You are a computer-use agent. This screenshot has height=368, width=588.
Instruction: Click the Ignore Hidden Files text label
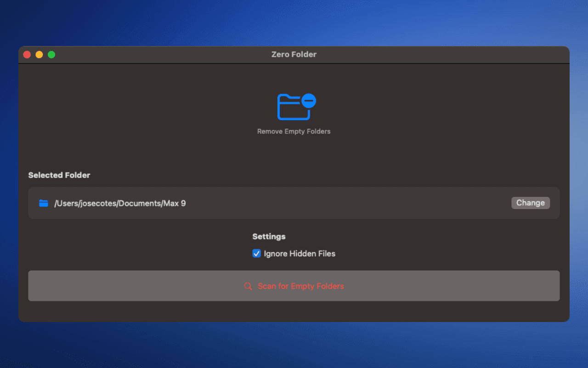coord(300,253)
